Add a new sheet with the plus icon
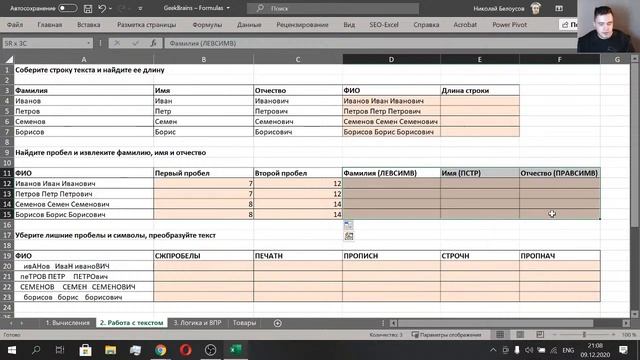The height and width of the screenshot is (360, 640). (x=278, y=323)
